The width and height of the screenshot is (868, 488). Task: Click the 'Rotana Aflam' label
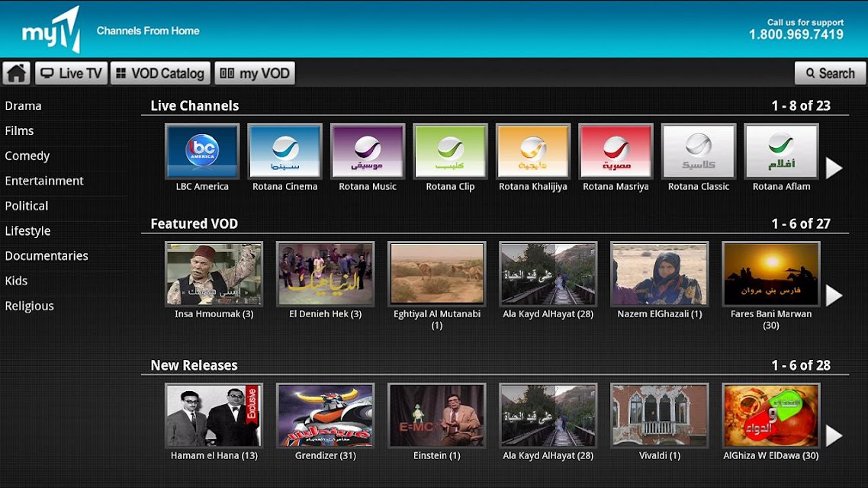781,187
